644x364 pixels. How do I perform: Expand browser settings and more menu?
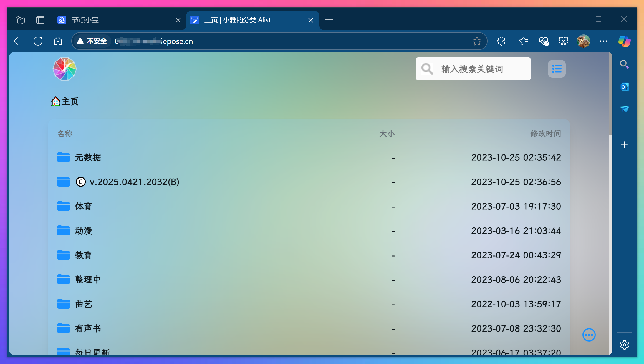click(x=603, y=41)
